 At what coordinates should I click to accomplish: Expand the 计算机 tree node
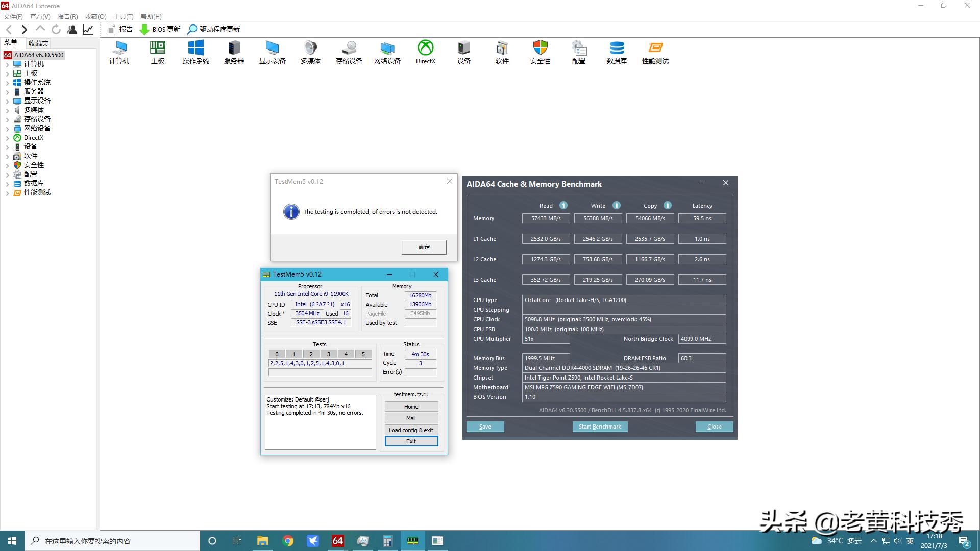point(7,64)
